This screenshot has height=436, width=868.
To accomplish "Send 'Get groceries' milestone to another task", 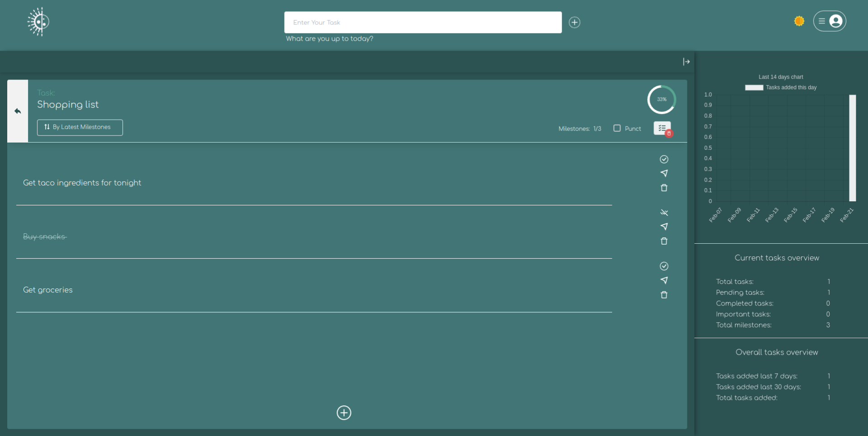I will point(665,280).
